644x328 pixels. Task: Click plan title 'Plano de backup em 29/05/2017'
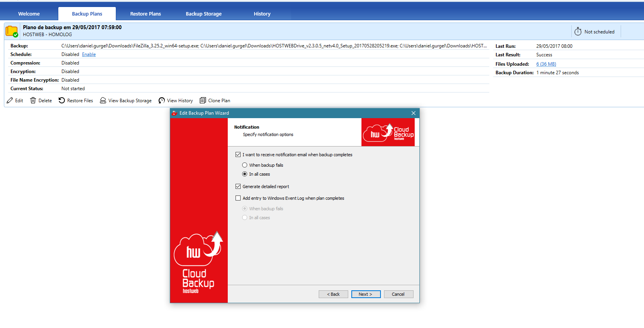click(72, 27)
